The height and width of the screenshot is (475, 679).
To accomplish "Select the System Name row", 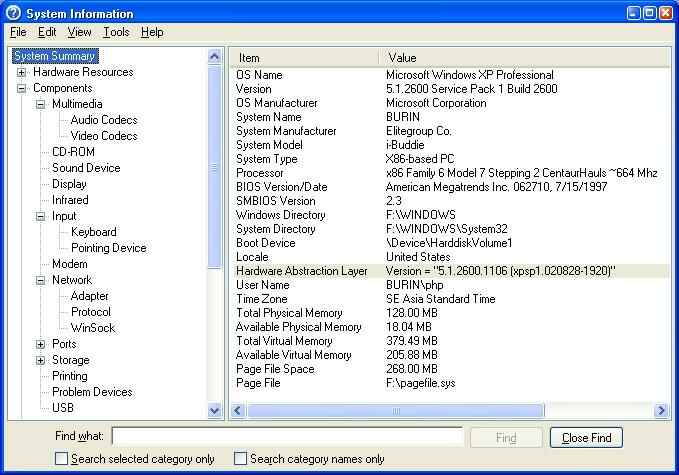I will click(x=450, y=117).
